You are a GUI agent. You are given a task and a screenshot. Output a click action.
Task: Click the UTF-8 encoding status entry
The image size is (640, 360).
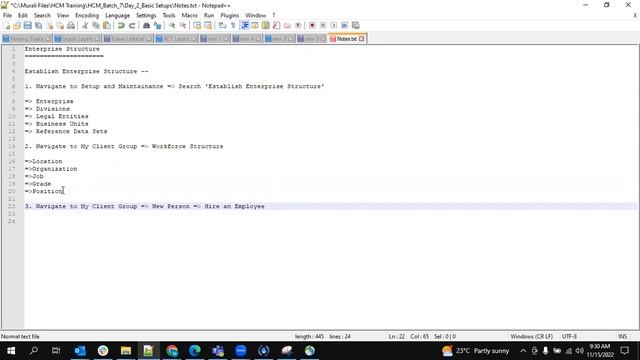pyautogui.click(x=569, y=336)
